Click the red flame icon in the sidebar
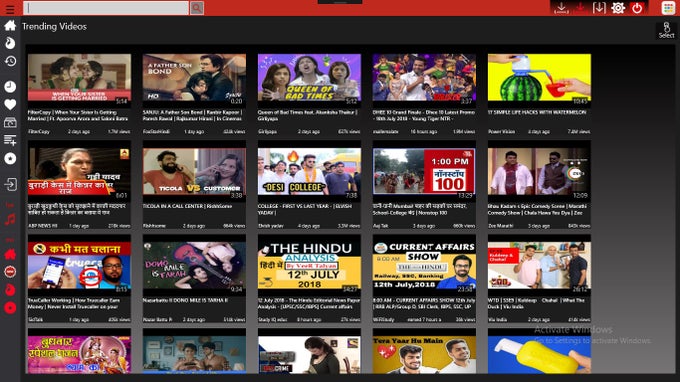Viewport: 680px width, 382px height. tap(10, 290)
